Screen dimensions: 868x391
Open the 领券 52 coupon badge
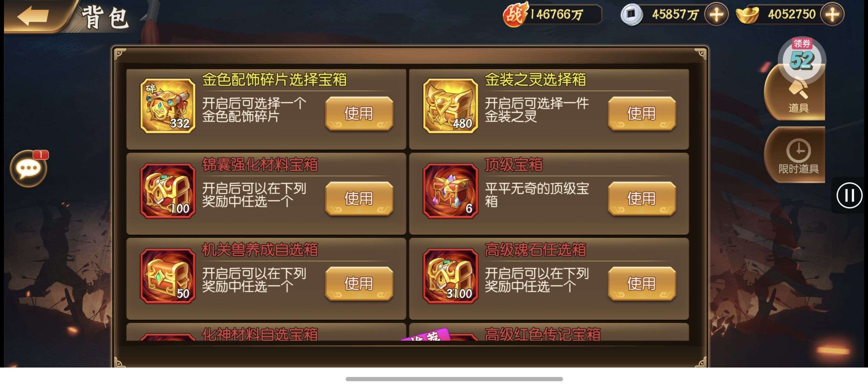802,57
